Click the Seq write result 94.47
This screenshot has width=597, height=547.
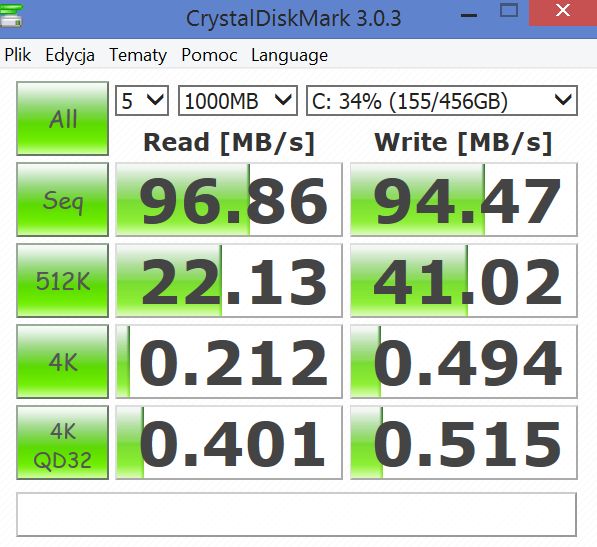coord(464,199)
